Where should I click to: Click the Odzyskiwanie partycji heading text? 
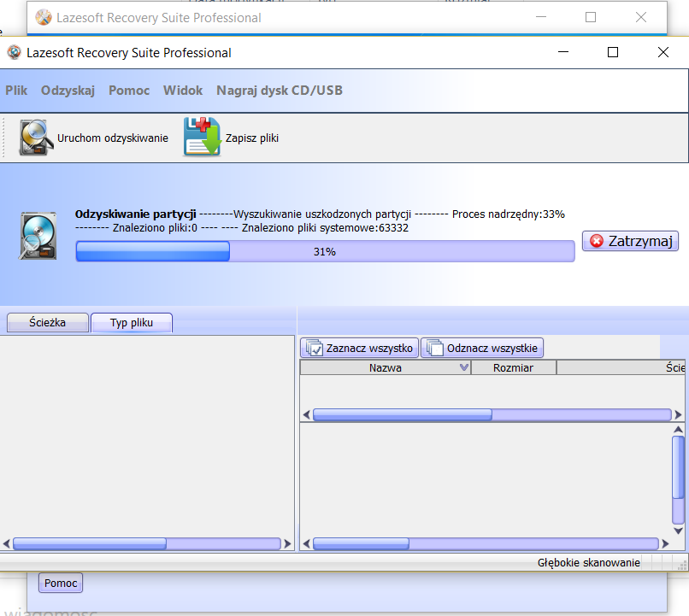point(135,214)
